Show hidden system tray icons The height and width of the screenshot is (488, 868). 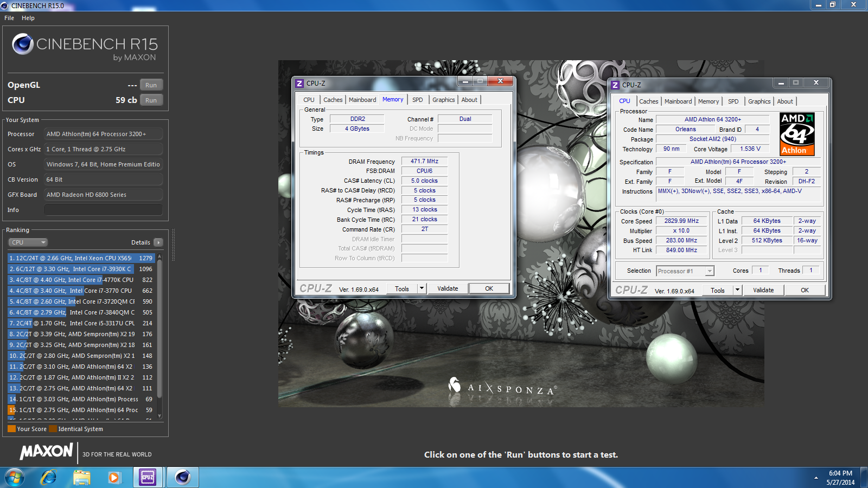click(816, 478)
